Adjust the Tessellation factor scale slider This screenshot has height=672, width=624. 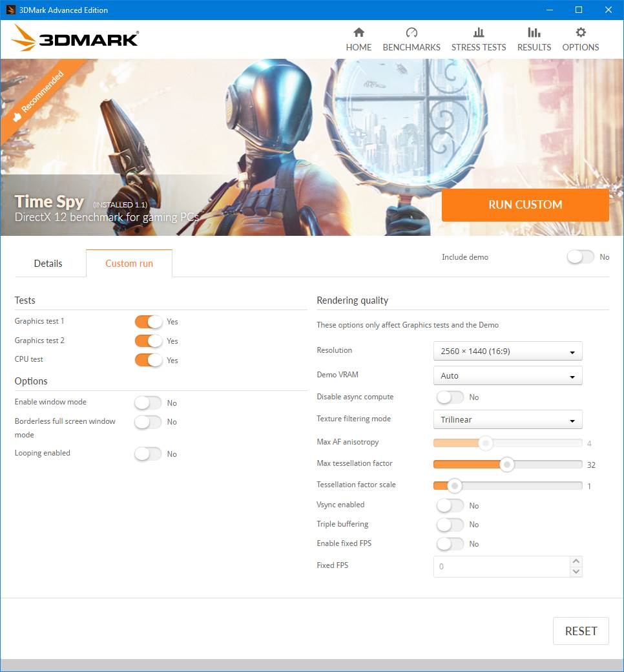[x=508, y=485]
